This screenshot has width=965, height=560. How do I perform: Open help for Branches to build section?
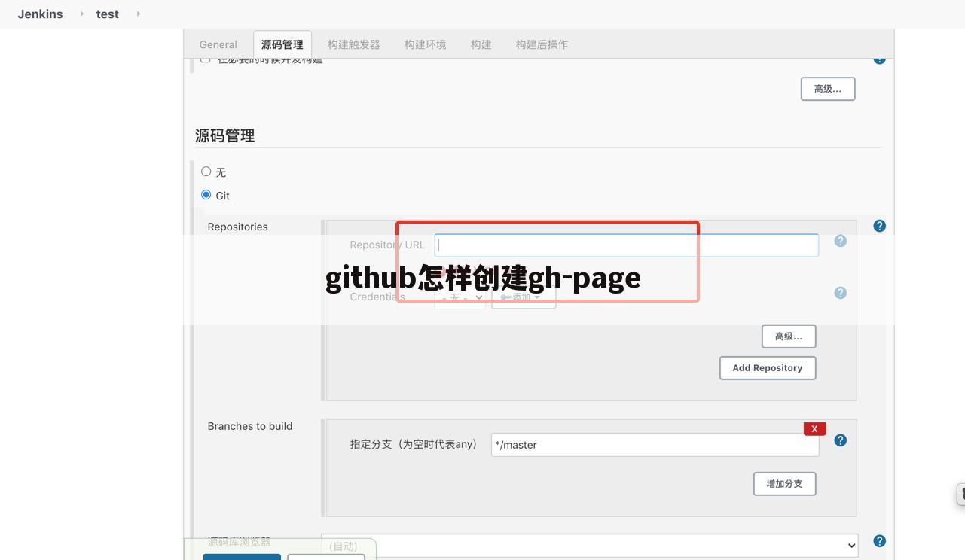coord(839,440)
